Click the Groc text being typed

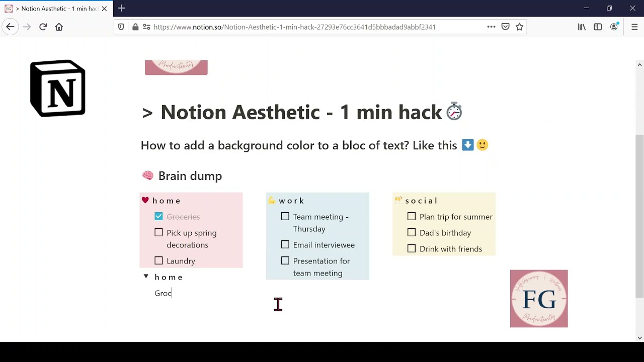pyautogui.click(x=163, y=293)
